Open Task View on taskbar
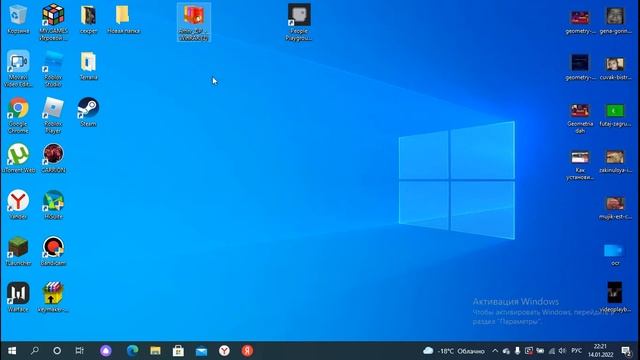This screenshot has height=360, width=640. [x=80, y=351]
